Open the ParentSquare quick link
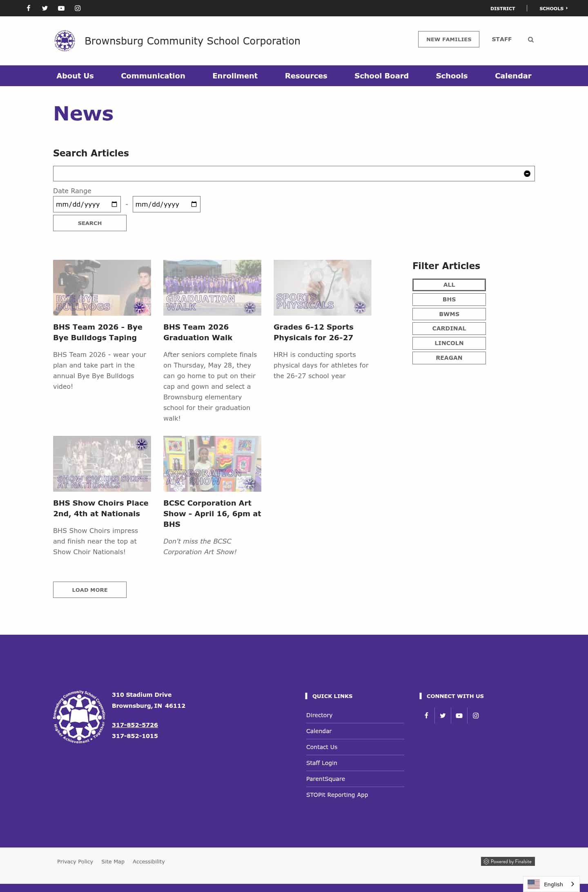The width and height of the screenshot is (588, 892). 325,779
